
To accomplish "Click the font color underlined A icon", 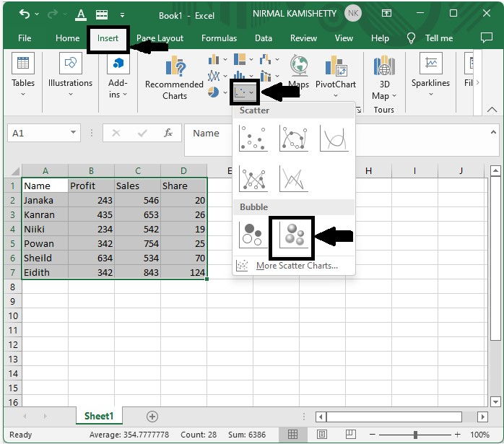I will 81,14.
